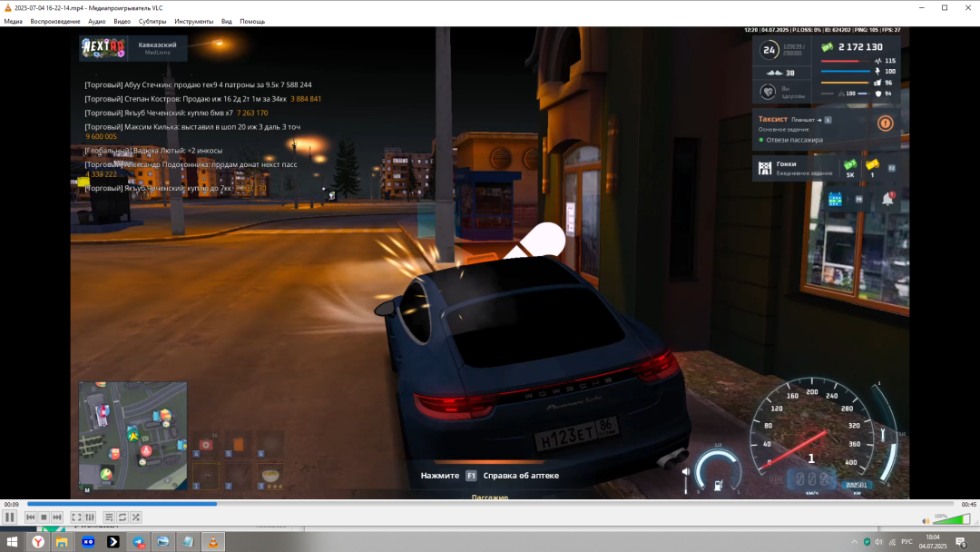Click the NextRP logo in the video
This screenshot has height=552, width=980.
tap(103, 47)
